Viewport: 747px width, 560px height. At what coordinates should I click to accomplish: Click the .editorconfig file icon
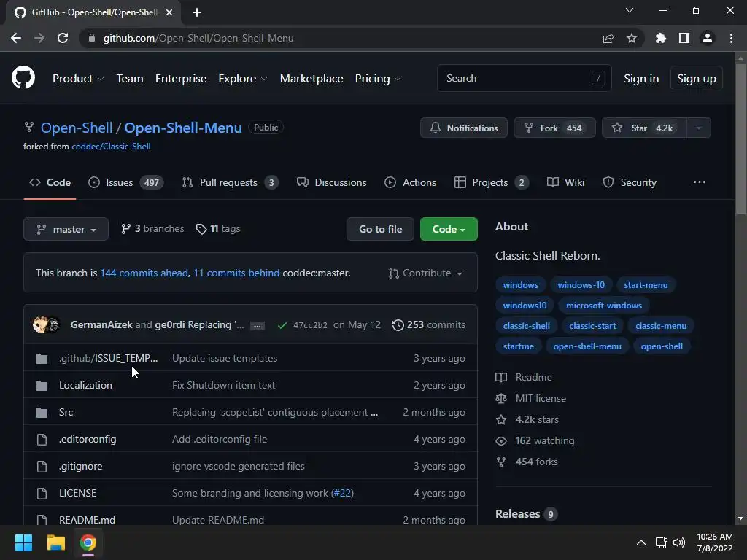(42, 439)
